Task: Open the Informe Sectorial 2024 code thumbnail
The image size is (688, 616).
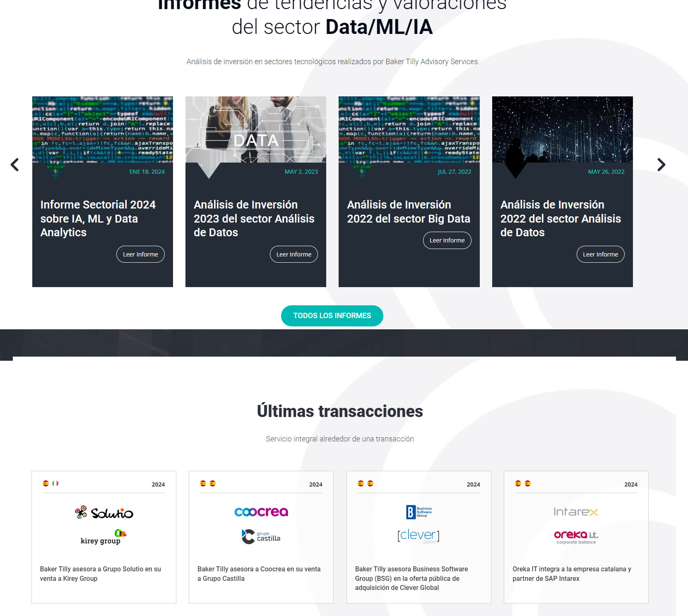Action: click(x=103, y=129)
